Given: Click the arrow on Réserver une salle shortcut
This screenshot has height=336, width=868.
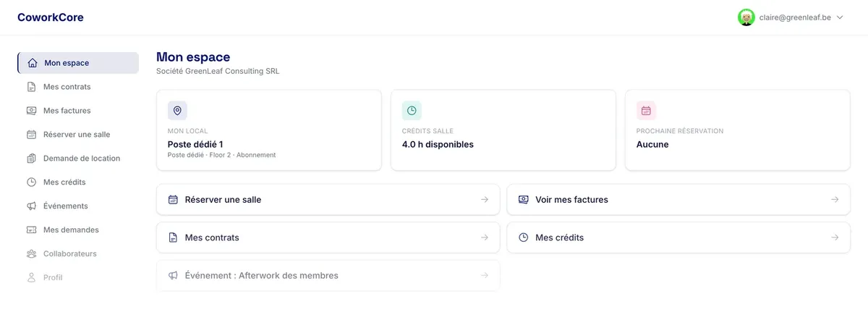Looking at the screenshot, I should tap(485, 200).
